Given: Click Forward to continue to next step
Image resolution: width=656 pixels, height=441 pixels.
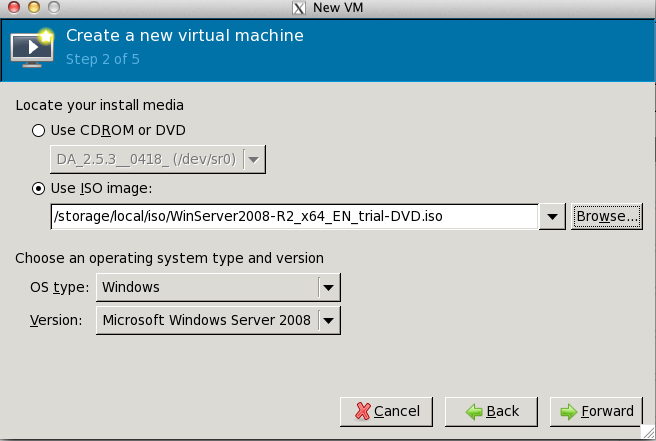Looking at the screenshot, I should click(596, 412).
